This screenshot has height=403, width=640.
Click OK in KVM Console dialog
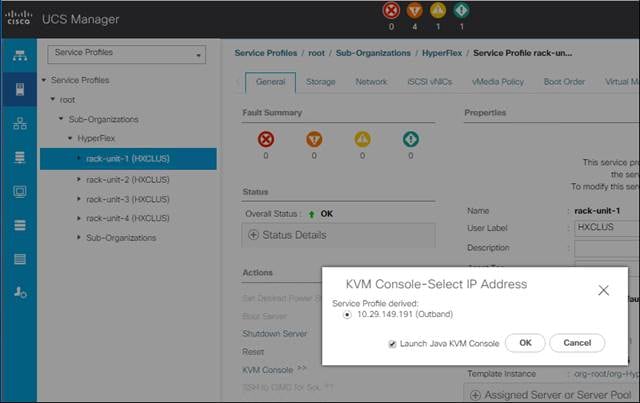[525, 343]
